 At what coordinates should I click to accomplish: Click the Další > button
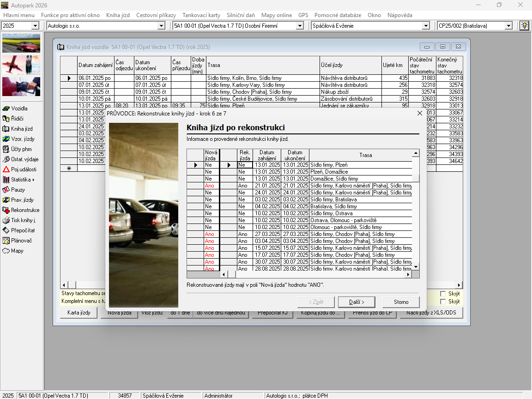tap(357, 302)
